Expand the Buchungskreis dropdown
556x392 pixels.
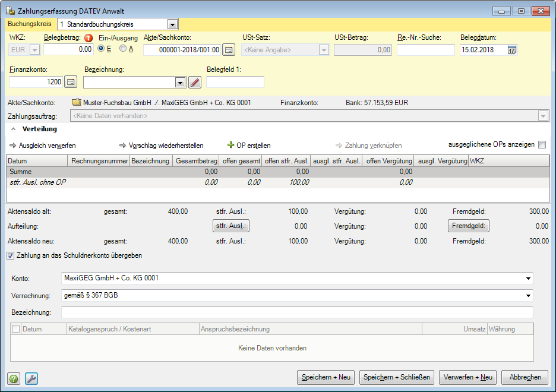172,24
